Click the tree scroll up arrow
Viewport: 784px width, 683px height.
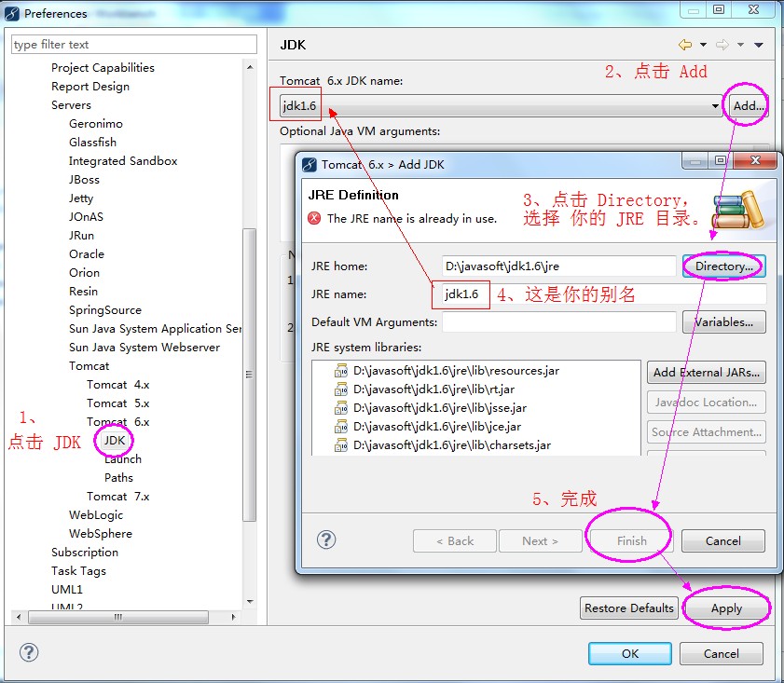[x=250, y=67]
